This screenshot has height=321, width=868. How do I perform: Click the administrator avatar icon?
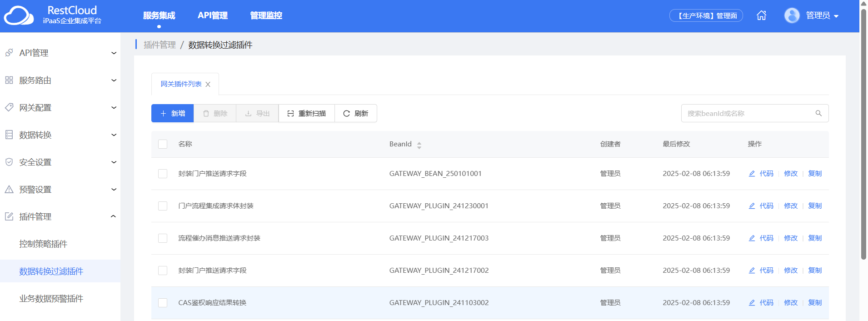(x=792, y=15)
